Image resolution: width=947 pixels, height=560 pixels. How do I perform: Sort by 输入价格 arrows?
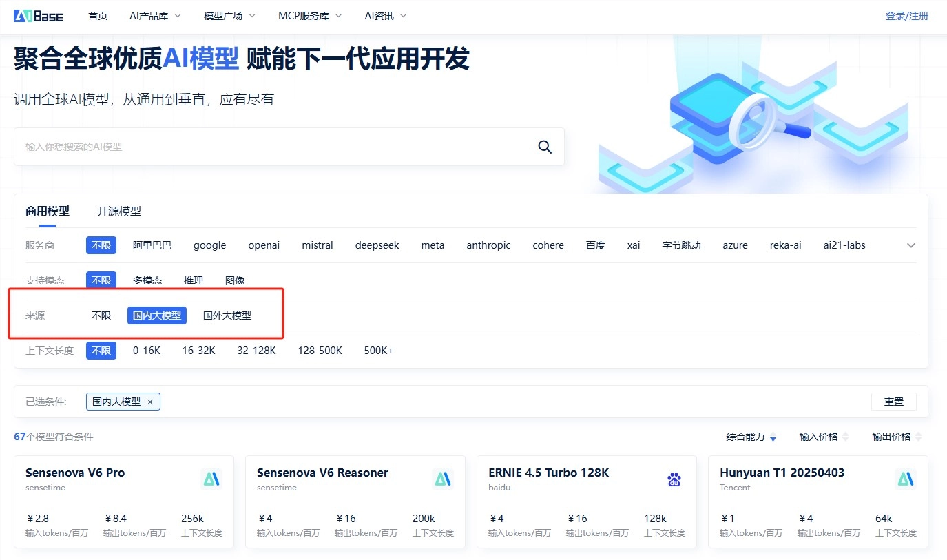pos(846,437)
